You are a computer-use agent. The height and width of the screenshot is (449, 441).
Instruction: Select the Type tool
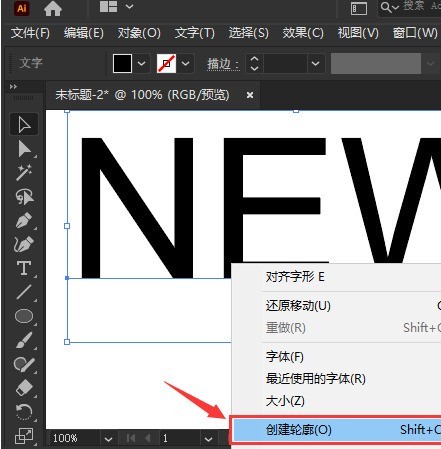(24, 268)
